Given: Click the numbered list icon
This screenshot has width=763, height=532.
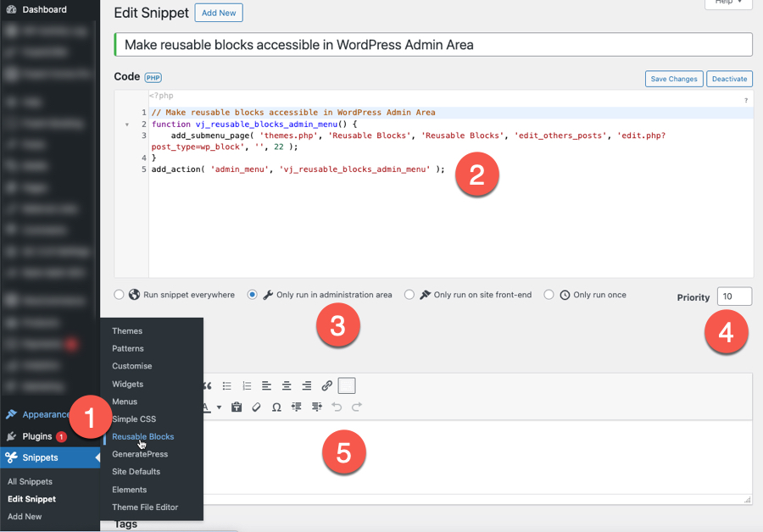Looking at the screenshot, I should pos(247,386).
